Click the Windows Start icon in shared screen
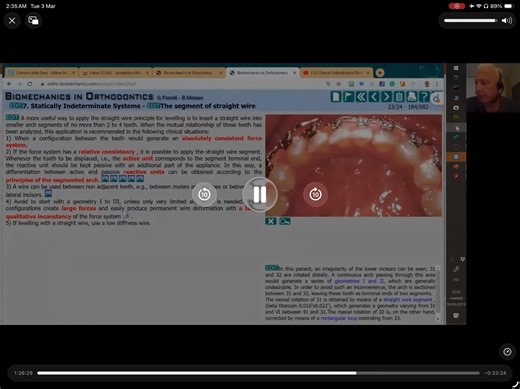This screenshot has width=520, height=389. point(456,68)
